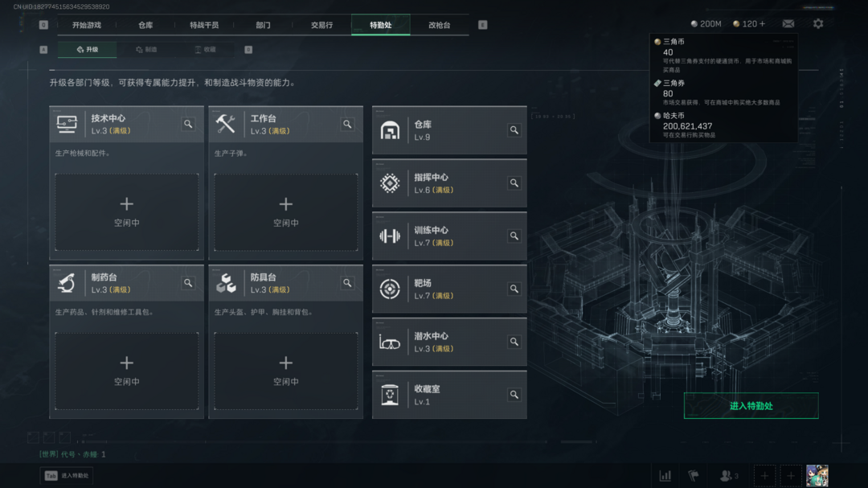Select the 收藏 sub-tab
The image size is (868, 488).
tap(206, 49)
